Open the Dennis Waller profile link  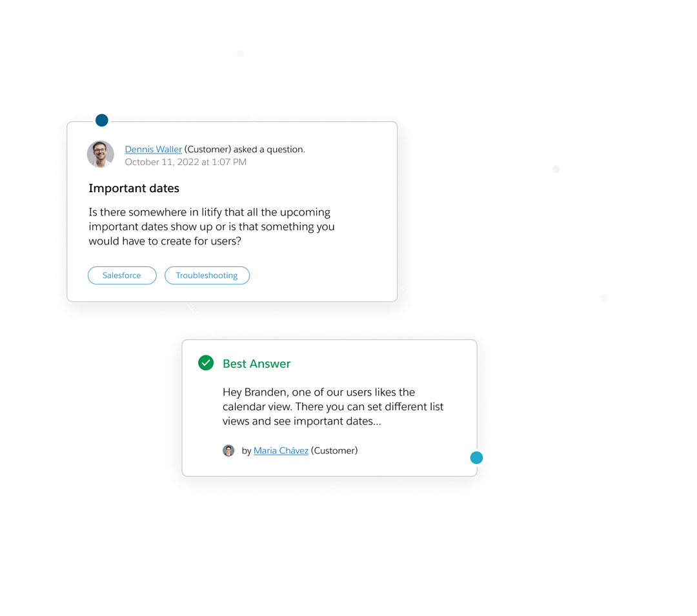pyautogui.click(x=154, y=149)
